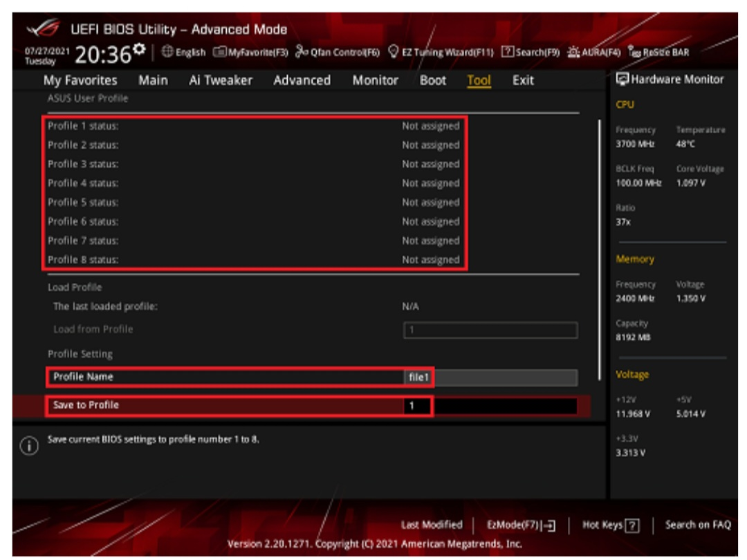Switch to Main tab

pos(153,80)
